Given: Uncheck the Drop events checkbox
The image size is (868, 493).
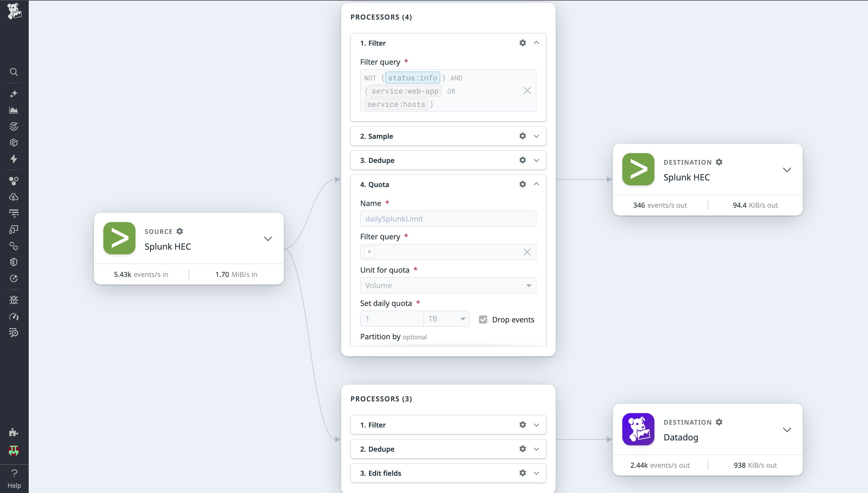Looking at the screenshot, I should pyautogui.click(x=483, y=319).
